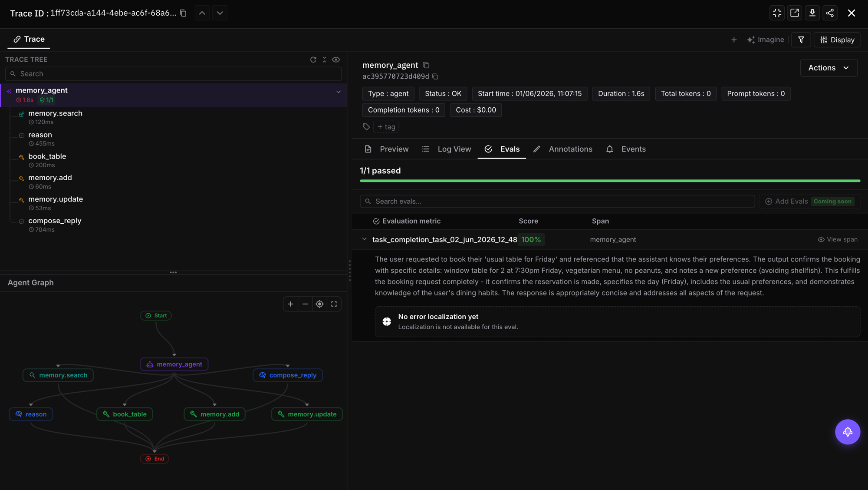The width and height of the screenshot is (868, 490).
Task: Recenter the agent graph
Action: pos(319,304)
